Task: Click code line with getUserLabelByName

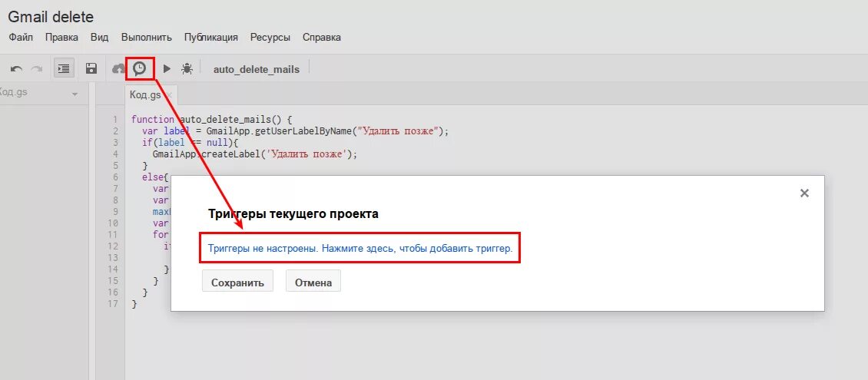Action: pyautogui.click(x=295, y=131)
